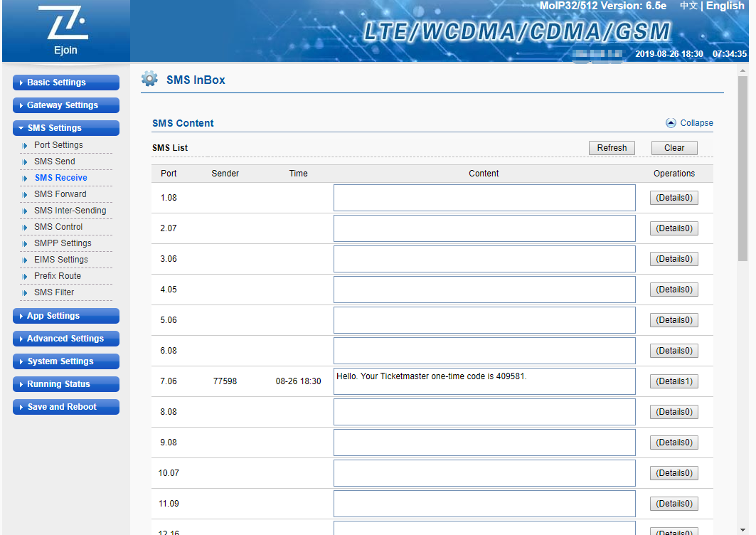Click arrow icon beside SMPP Settings

(x=26, y=243)
